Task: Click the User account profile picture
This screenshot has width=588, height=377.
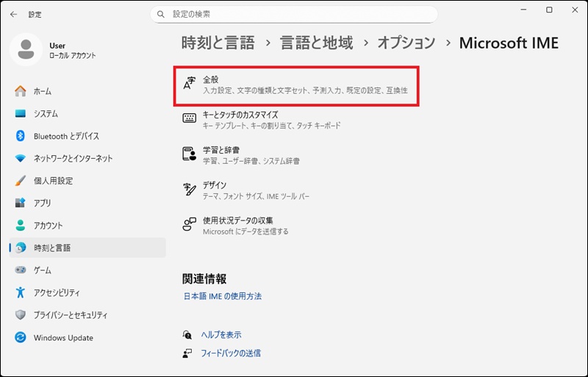Action: pyautogui.click(x=27, y=50)
